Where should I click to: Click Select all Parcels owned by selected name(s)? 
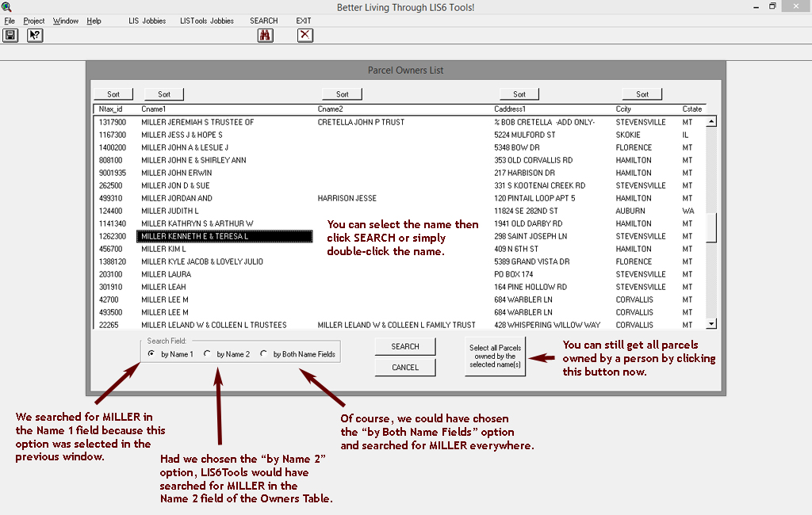pyautogui.click(x=495, y=356)
